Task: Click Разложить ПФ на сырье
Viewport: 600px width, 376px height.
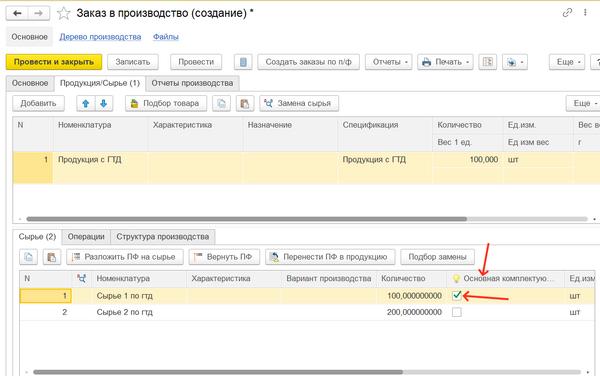Action: [x=125, y=257]
